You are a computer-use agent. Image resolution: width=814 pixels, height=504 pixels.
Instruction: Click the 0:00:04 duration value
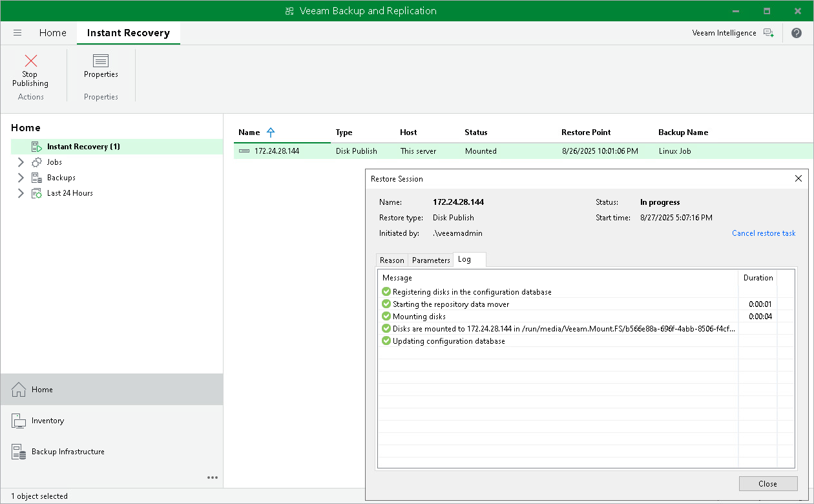click(760, 317)
